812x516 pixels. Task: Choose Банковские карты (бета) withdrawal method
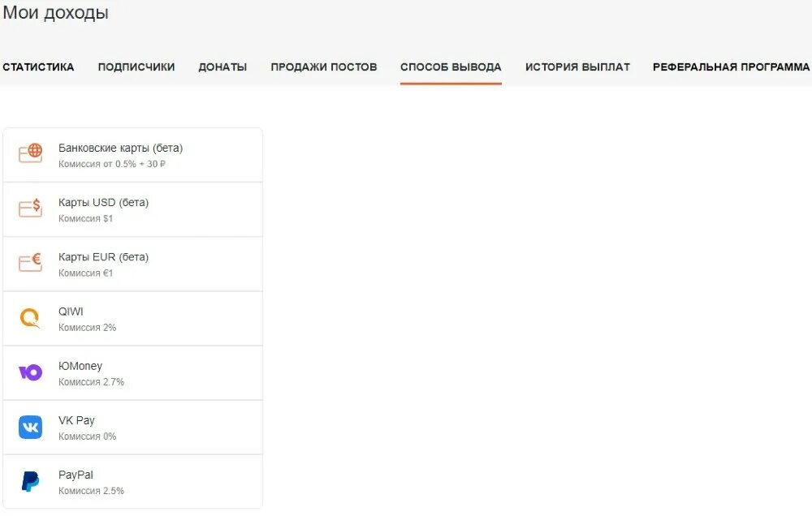tap(133, 155)
